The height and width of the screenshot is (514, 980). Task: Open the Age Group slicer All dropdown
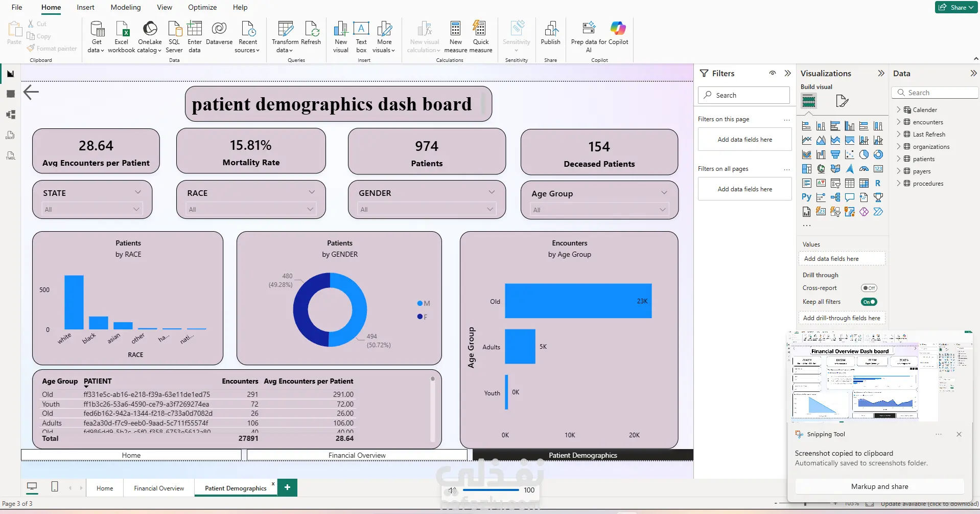pyautogui.click(x=599, y=210)
